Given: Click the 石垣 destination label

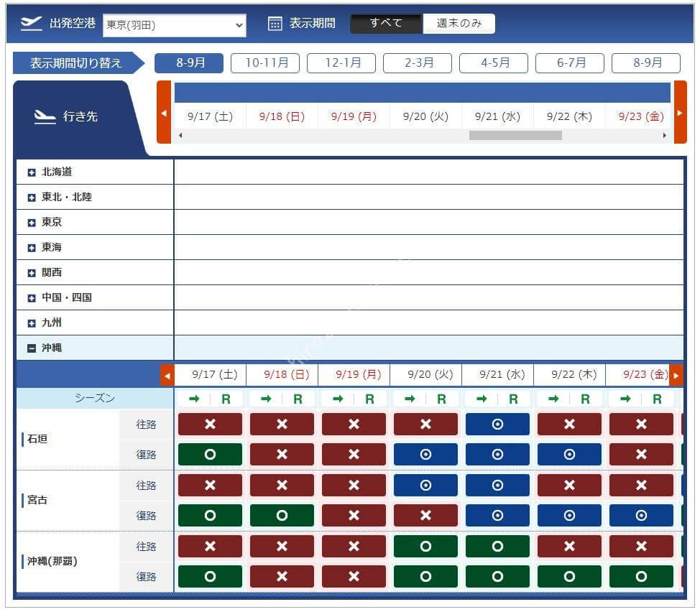Looking at the screenshot, I should click(37, 439).
